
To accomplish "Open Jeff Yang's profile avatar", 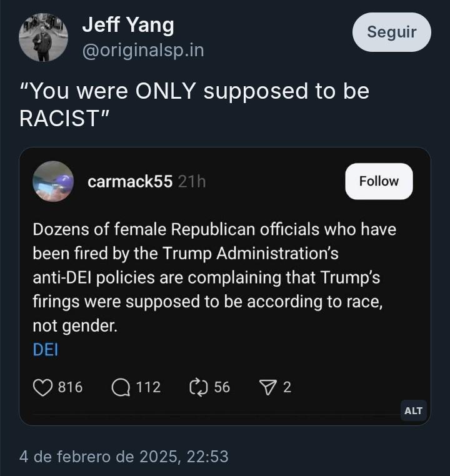I will [x=43, y=37].
